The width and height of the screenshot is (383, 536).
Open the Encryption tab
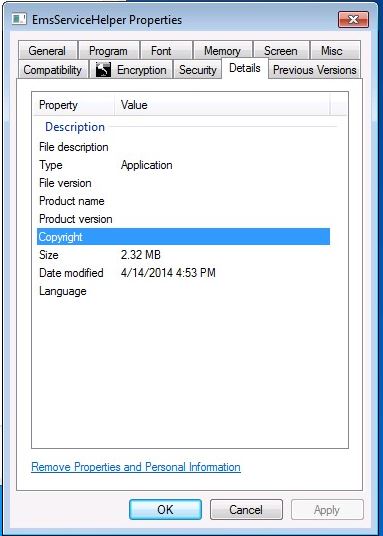pos(131,70)
